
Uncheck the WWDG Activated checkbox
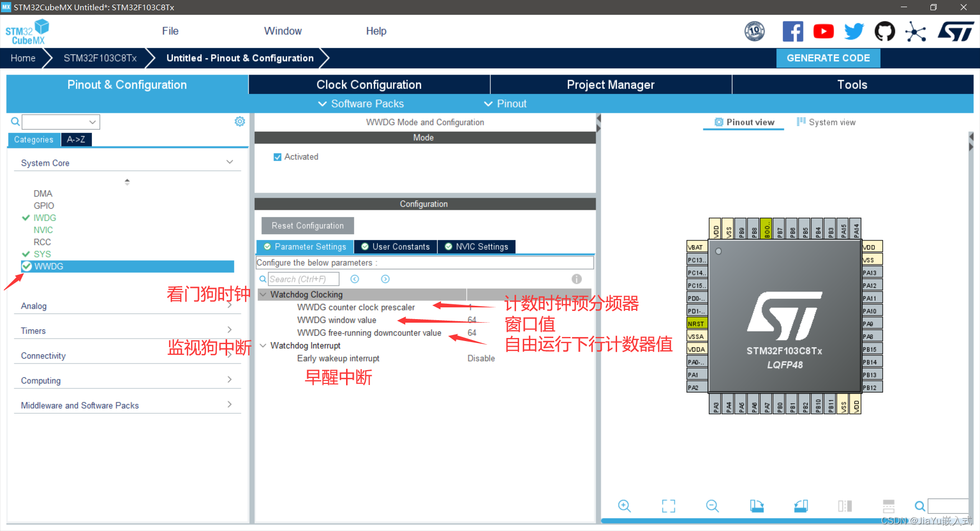coord(278,157)
